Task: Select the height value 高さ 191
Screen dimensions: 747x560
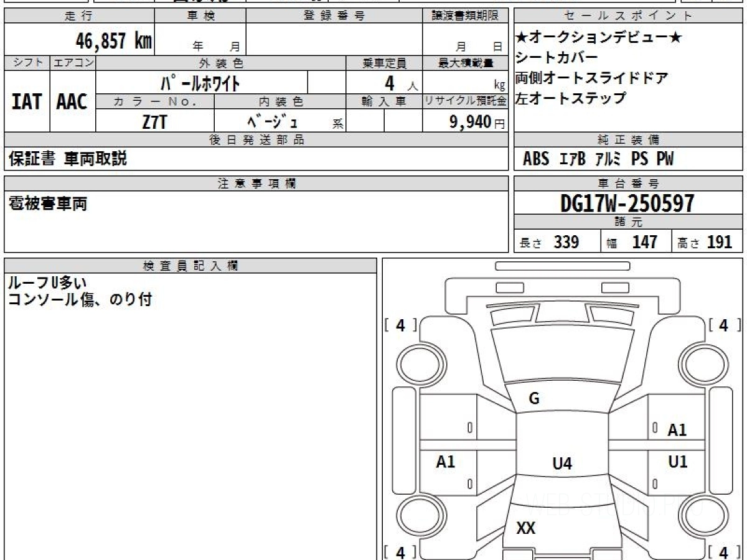Action: point(705,242)
